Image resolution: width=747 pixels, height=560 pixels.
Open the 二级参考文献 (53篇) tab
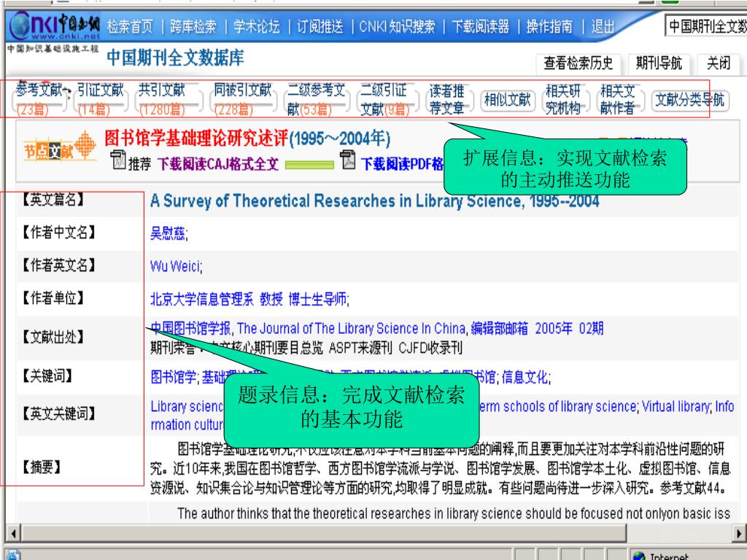coord(316,99)
